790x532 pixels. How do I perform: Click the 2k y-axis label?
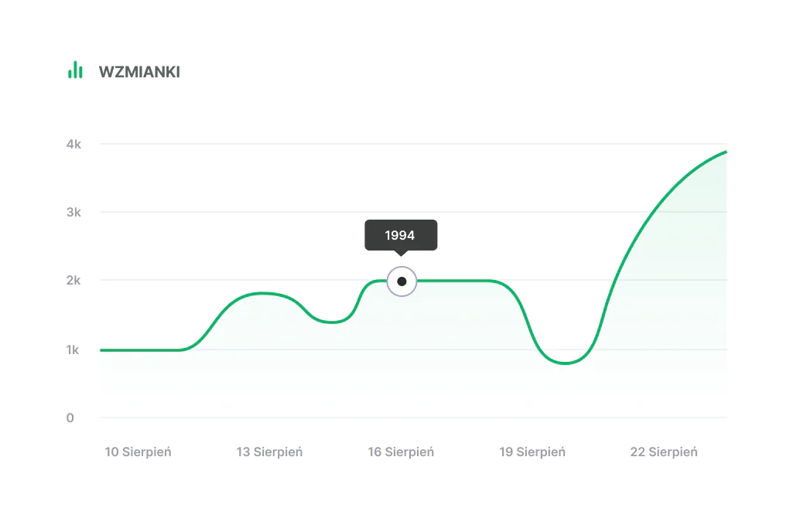pyautogui.click(x=74, y=280)
